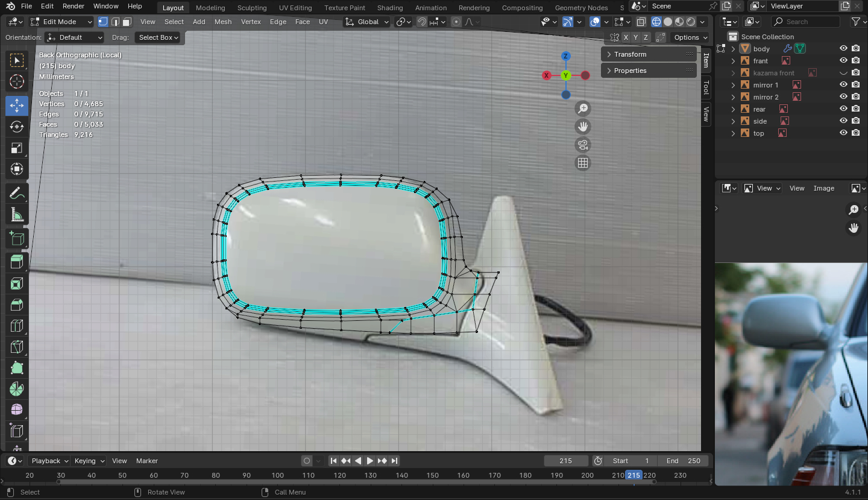Switch to vertex select mode

coord(103,22)
